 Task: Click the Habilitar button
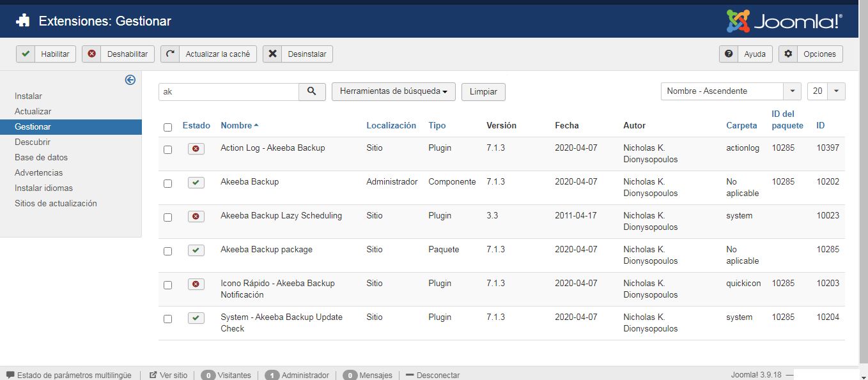pos(46,54)
